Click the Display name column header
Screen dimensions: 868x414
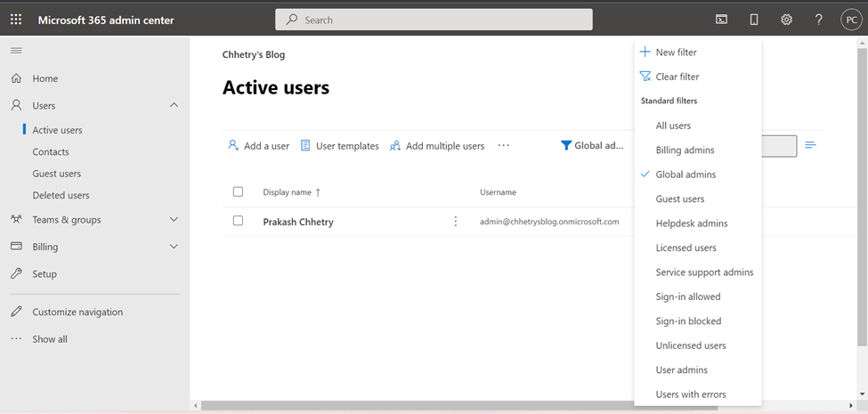[287, 192]
